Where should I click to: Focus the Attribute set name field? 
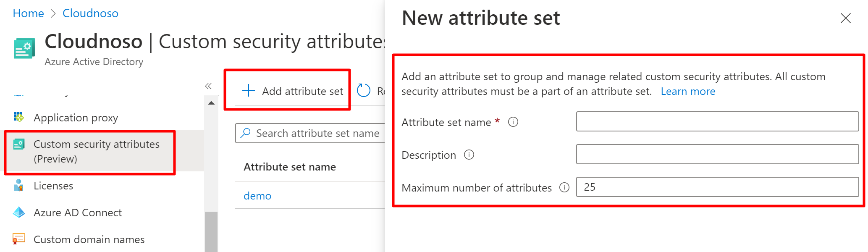coord(717,122)
